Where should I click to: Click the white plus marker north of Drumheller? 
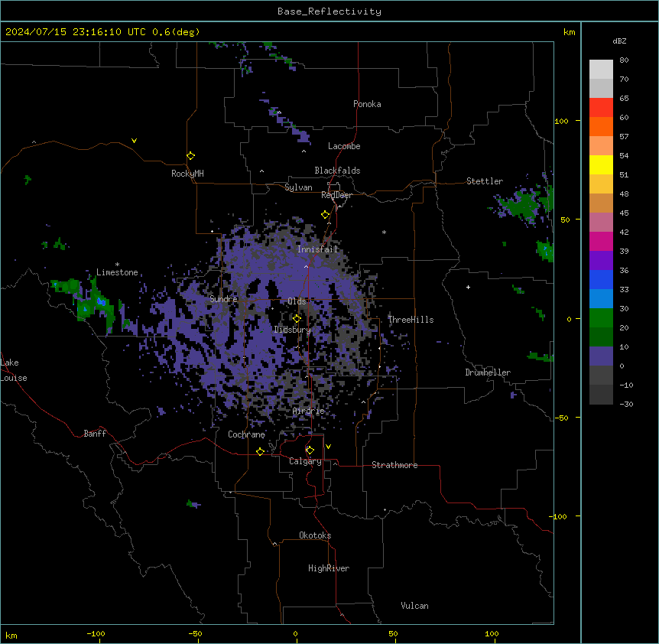[468, 287]
